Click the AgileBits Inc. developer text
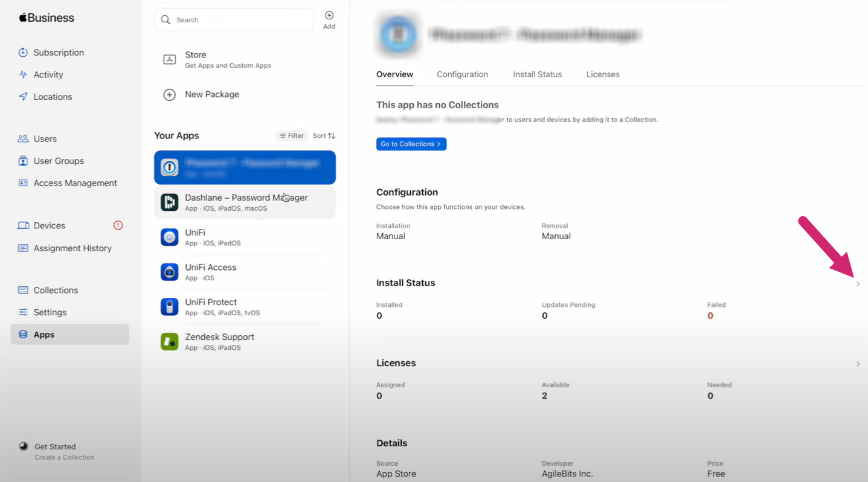The height and width of the screenshot is (482, 868). click(x=567, y=474)
